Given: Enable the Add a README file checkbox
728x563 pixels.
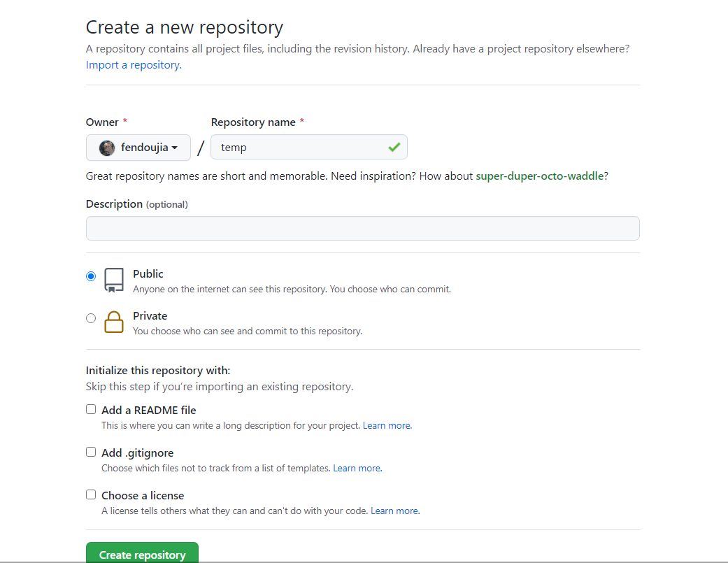Looking at the screenshot, I should (91, 409).
